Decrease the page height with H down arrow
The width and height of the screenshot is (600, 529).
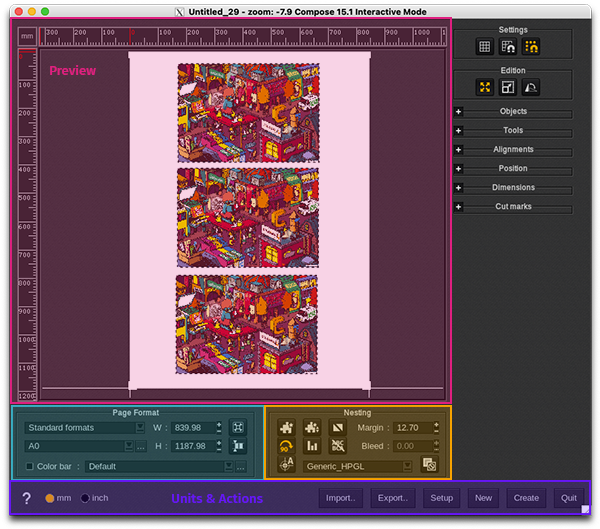click(219, 449)
